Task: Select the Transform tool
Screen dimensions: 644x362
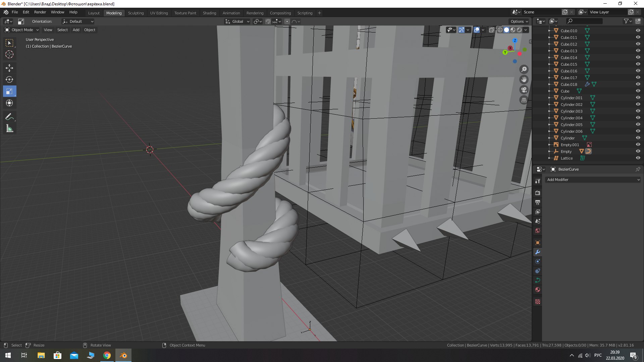Action: click(9, 103)
